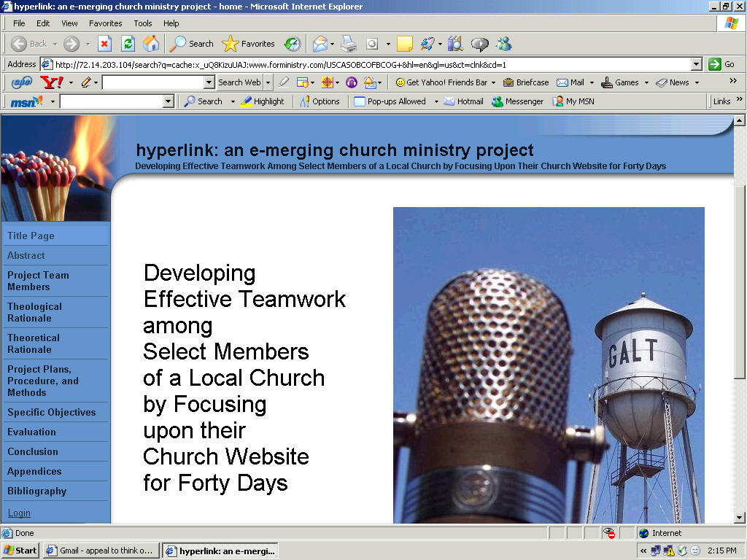Open Back button history dropdown arrow

55,44
